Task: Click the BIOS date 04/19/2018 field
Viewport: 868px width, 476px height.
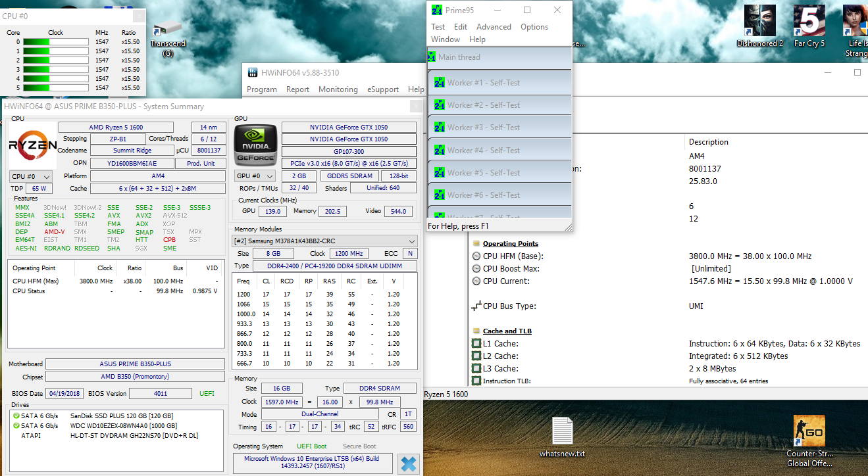Action: (x=64, y=394)
